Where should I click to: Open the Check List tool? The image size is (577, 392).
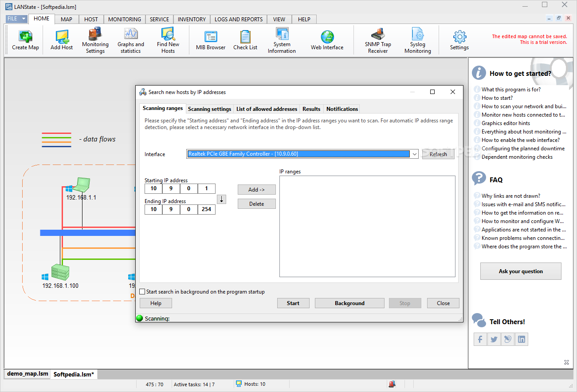click(245, 37)
